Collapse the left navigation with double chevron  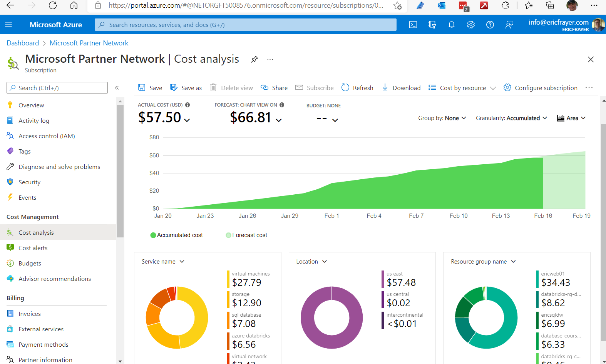tap(117, 88)
